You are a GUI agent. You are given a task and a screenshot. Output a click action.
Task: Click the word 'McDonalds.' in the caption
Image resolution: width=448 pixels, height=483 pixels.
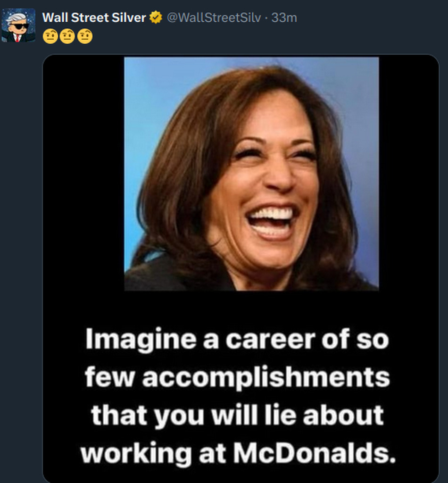[x=314, y=452]
